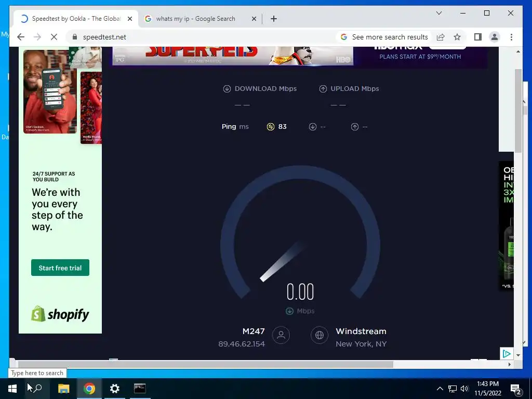Stop page loading with X button

pos(54,37)
